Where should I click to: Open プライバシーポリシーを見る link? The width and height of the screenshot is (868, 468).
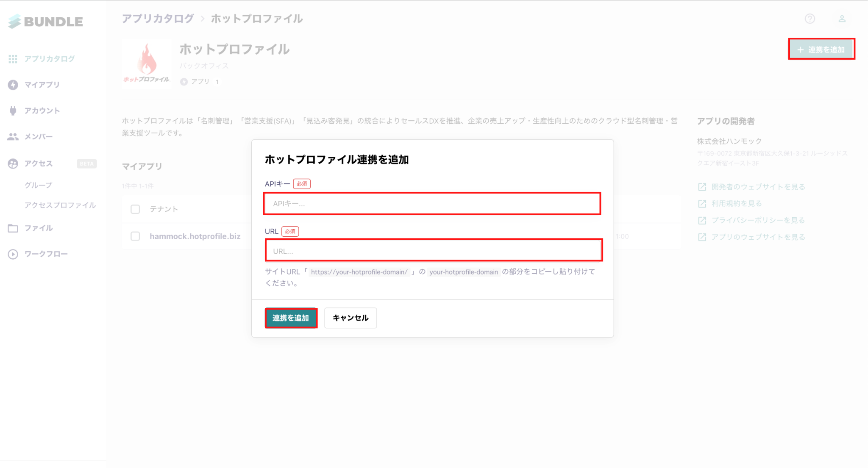click(x=758, y=220)
